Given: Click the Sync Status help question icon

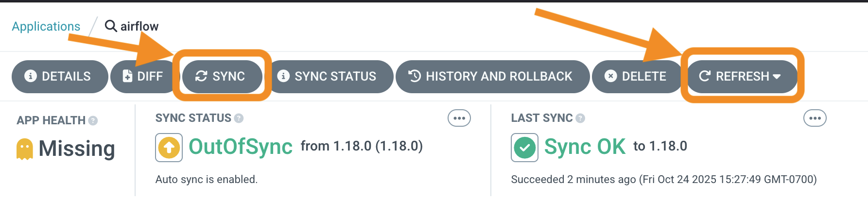Looking at the screenshot, I should point(239,118).
